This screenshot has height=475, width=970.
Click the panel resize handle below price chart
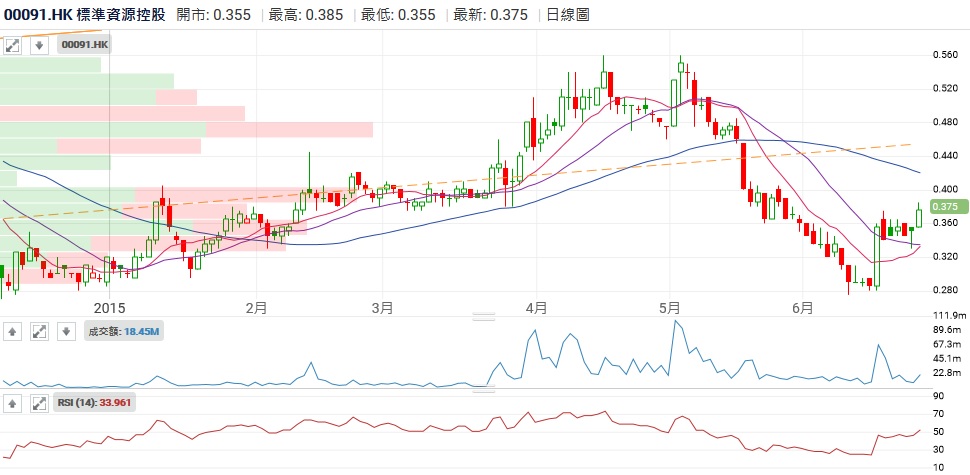(484, 317)
